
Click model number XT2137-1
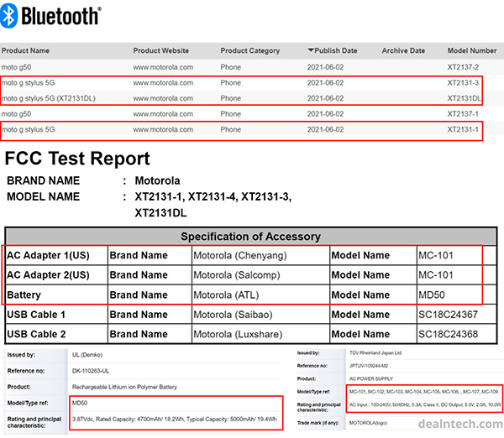click(463, 114)
